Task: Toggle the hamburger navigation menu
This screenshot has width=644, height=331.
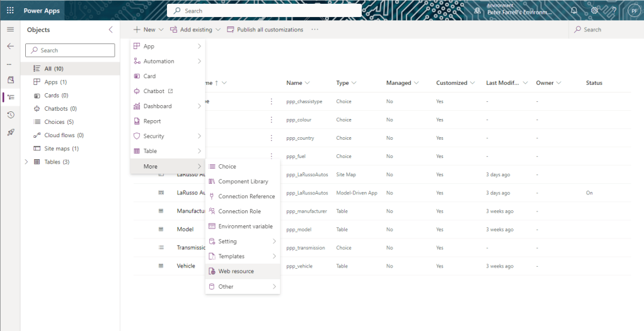Action: tap(10, 30)
